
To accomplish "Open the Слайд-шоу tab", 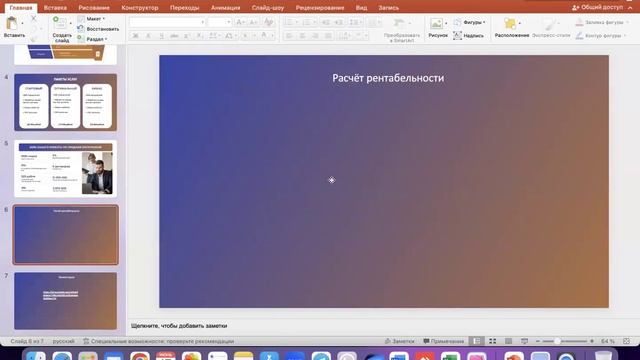I will point(268,8).
